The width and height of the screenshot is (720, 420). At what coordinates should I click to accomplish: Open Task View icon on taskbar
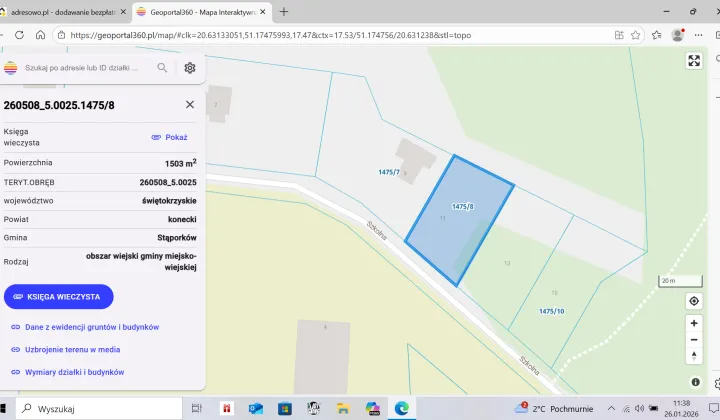click(x=197, y=408)
